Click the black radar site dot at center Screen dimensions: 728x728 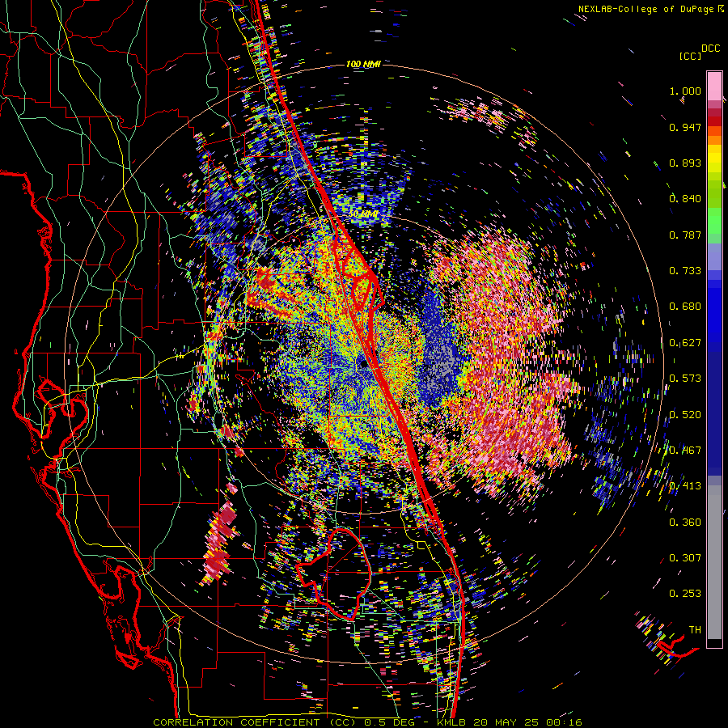363,363
